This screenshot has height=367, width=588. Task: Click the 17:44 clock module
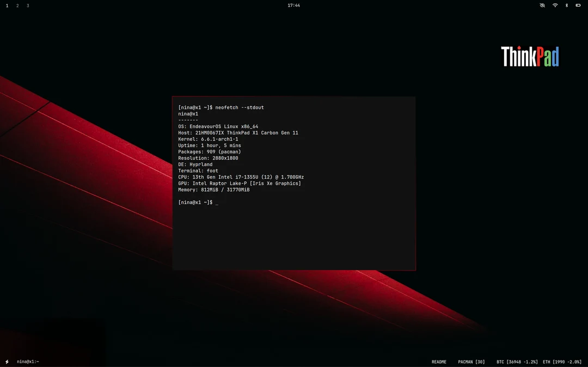pos(294,5)
